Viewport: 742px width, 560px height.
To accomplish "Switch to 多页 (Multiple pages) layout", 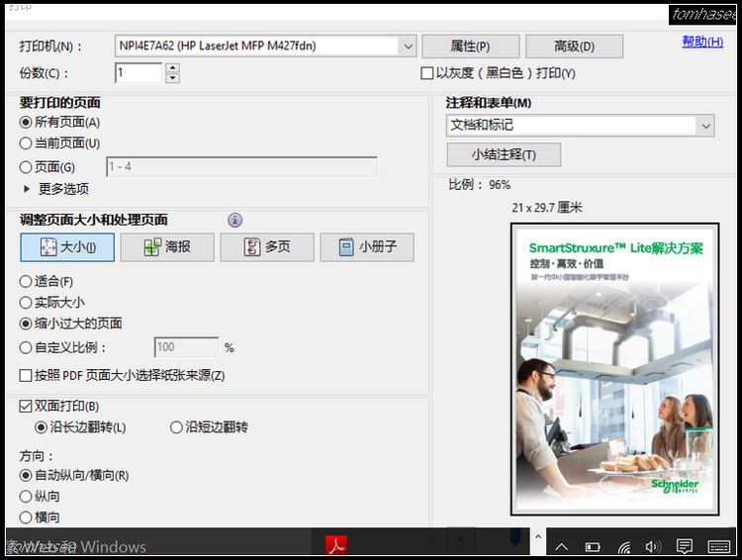I will (266, 247).
